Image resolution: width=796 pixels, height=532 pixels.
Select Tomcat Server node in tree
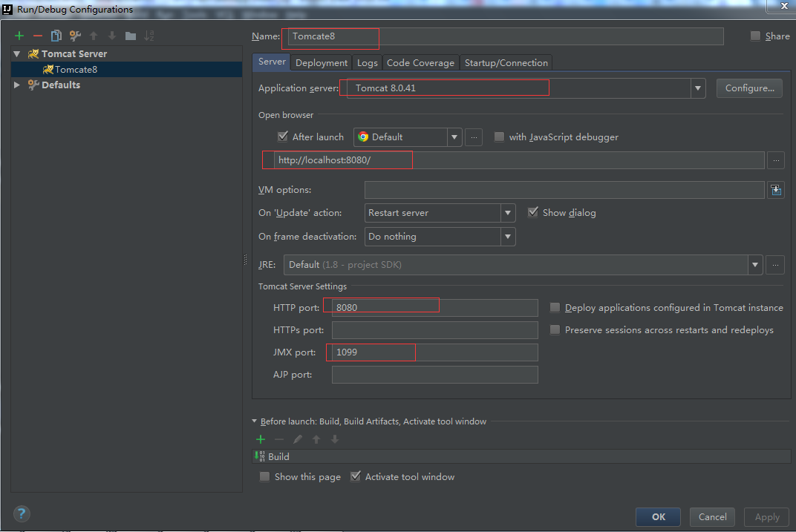click(74, 53)
